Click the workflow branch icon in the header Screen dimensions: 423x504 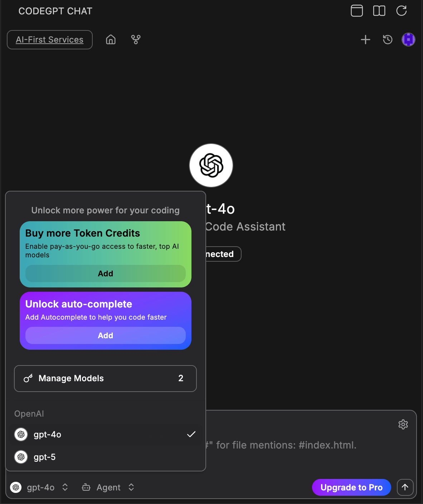click(136, 40)
